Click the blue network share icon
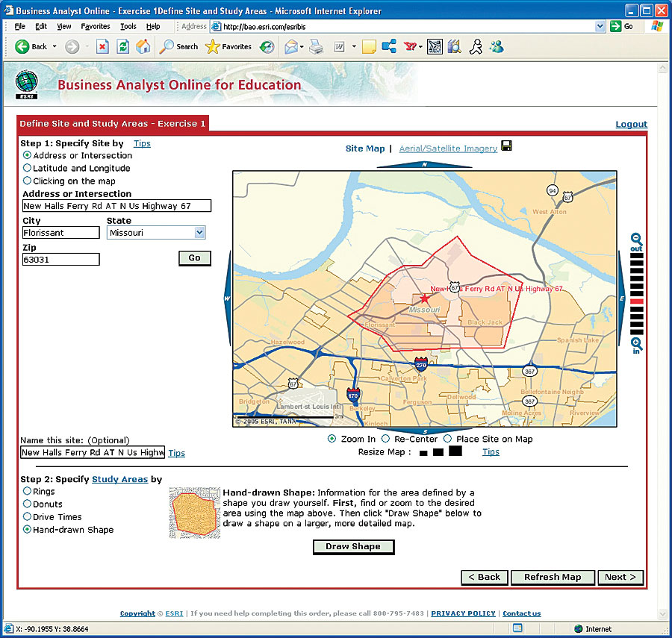The height and width of the screenshot is (638, 672). (389, 46)
